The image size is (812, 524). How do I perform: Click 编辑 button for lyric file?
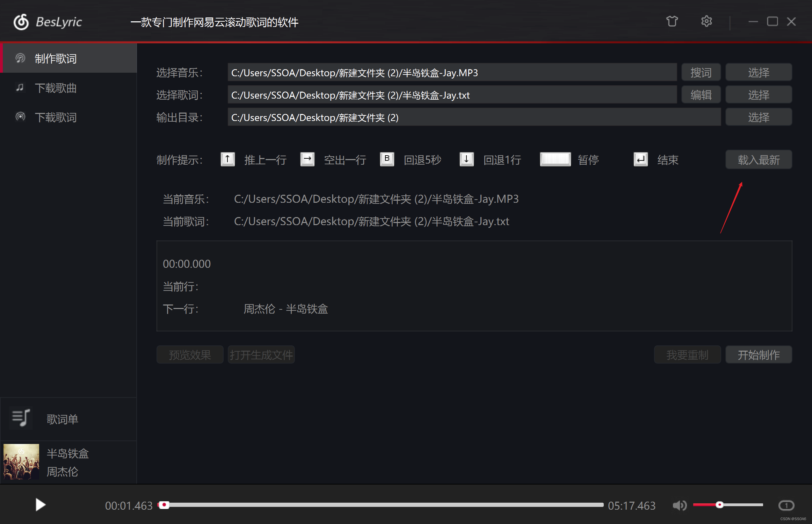(x=701, y=95)
